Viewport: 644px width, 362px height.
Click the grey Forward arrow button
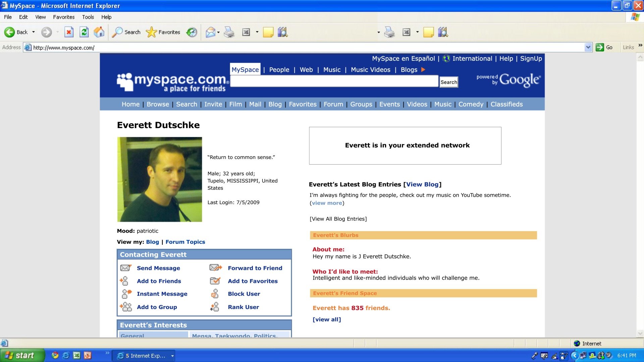[x=47, y=32]
